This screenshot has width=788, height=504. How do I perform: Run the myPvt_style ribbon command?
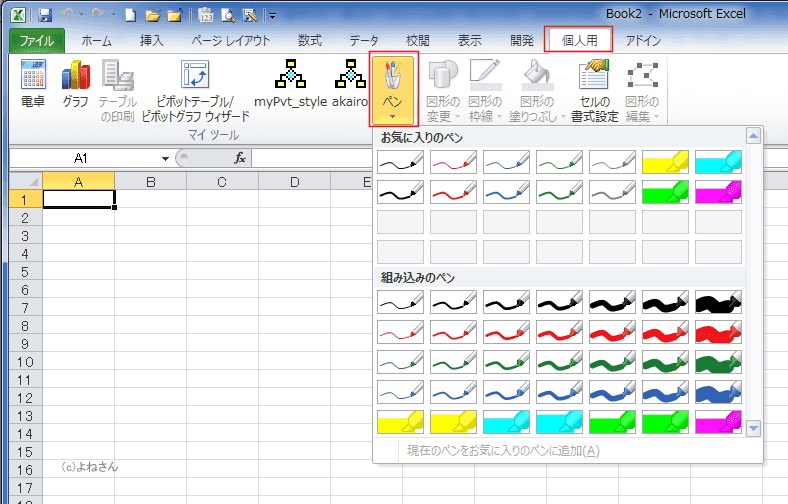pos(291,84)
